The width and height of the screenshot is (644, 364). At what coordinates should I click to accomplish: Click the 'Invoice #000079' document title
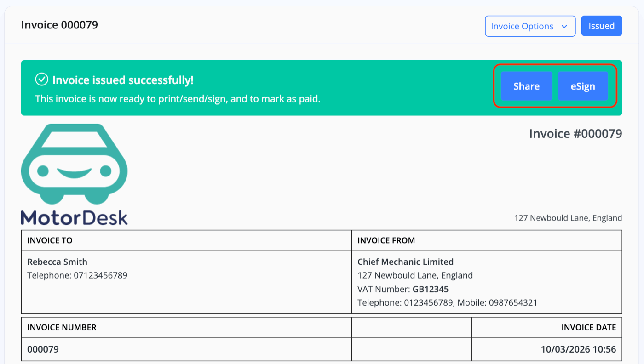(575, 134)
